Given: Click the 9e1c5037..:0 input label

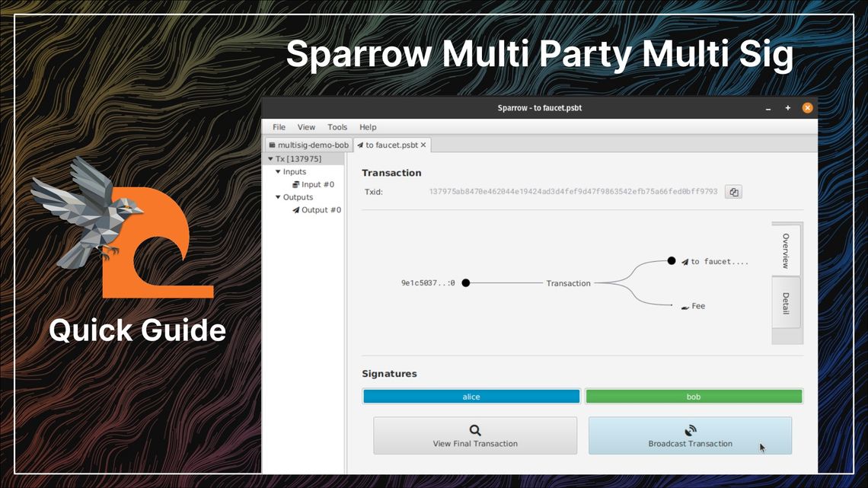Looking at the screenshot, I should tap(428, 282).
